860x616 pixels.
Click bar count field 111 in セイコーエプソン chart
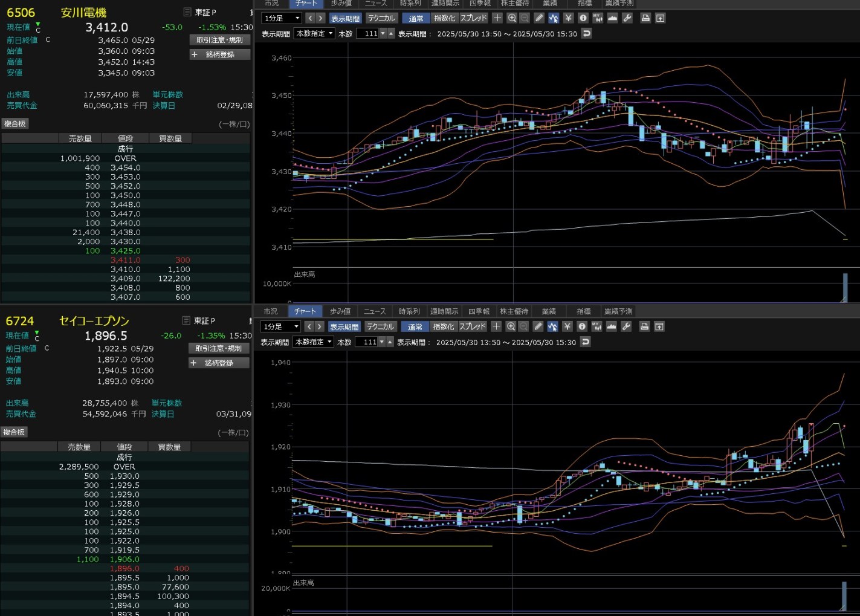tap(366, 342)
